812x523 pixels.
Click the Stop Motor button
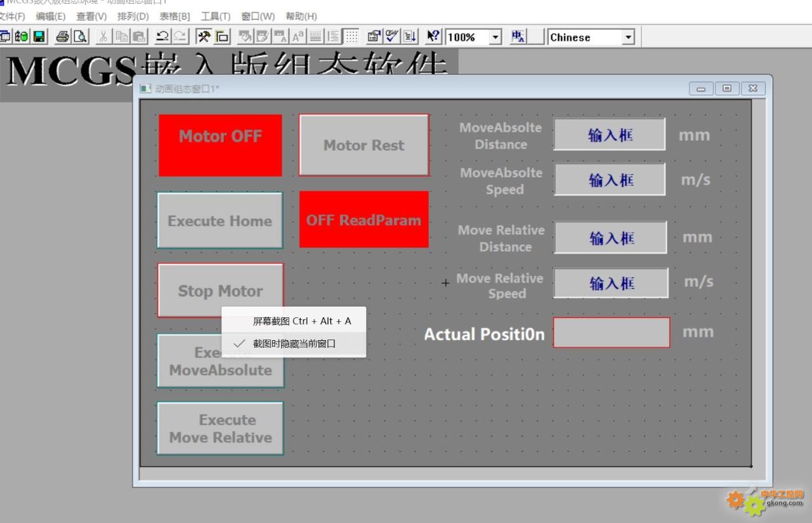click(x=220, y=291)
